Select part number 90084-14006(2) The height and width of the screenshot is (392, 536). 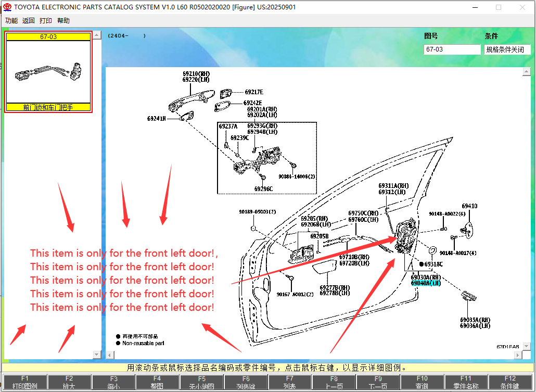click(297, 176)
